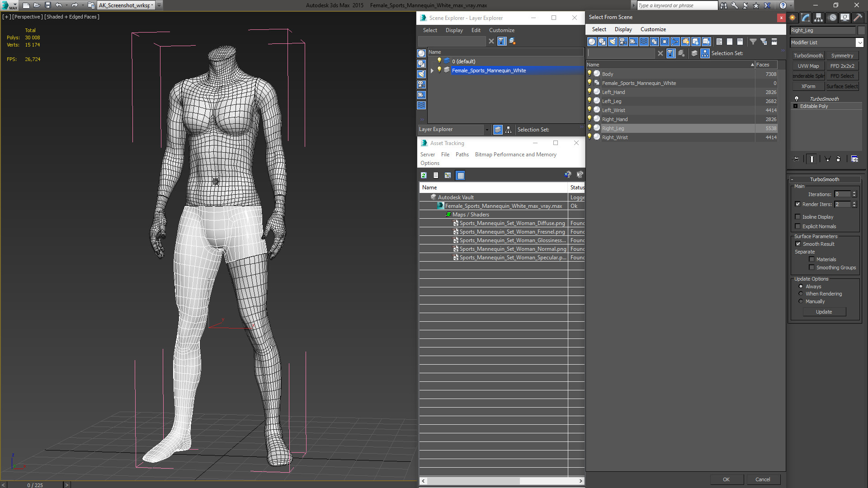This screenshot has height=488, width=868.
Task: Click Select All icon in Select From Scene
Action: point(719,42)
